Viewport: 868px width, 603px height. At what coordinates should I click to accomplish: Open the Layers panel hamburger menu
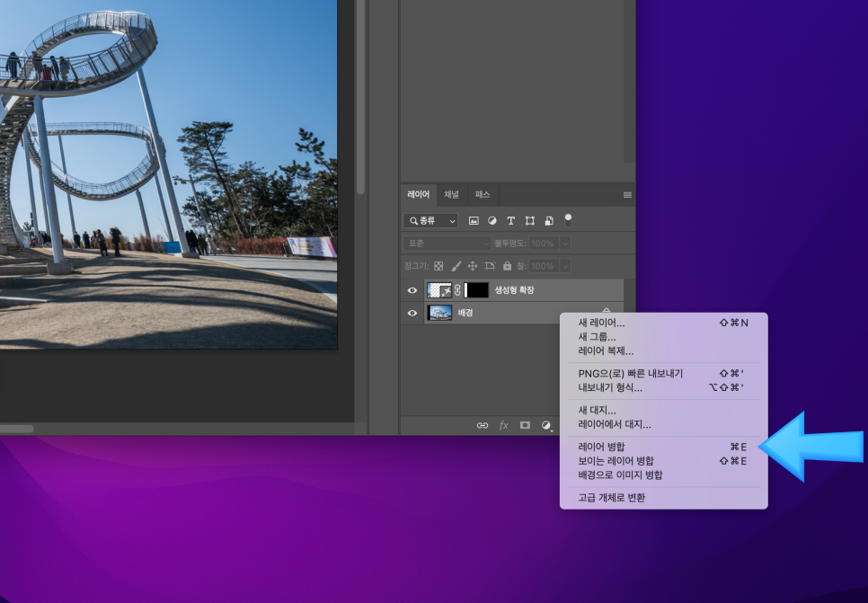(x=627, y=195)
